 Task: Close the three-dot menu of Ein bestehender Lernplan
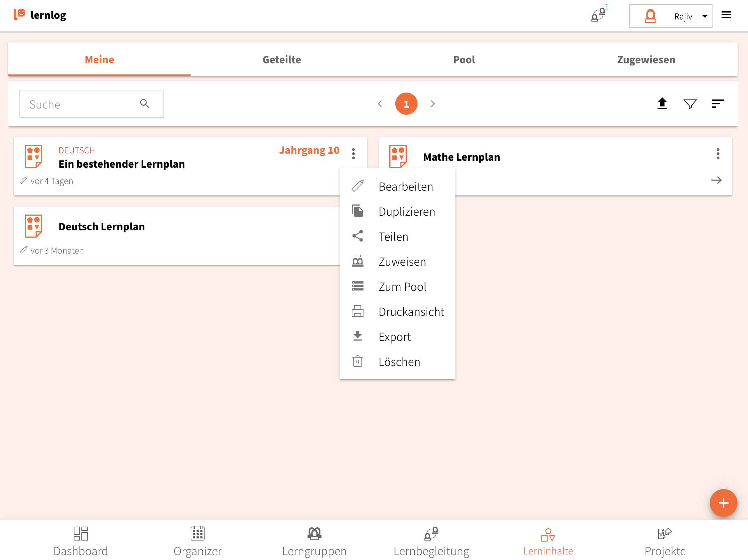click(353, 154)
